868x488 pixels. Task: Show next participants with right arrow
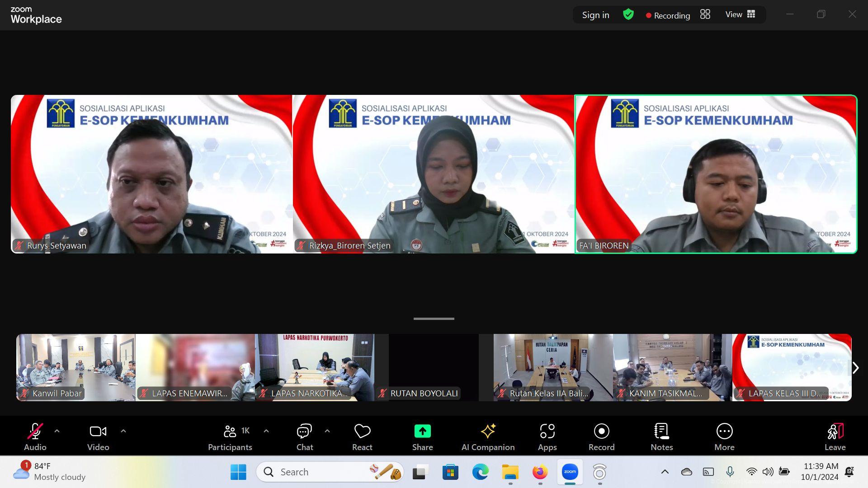(855, 368)
